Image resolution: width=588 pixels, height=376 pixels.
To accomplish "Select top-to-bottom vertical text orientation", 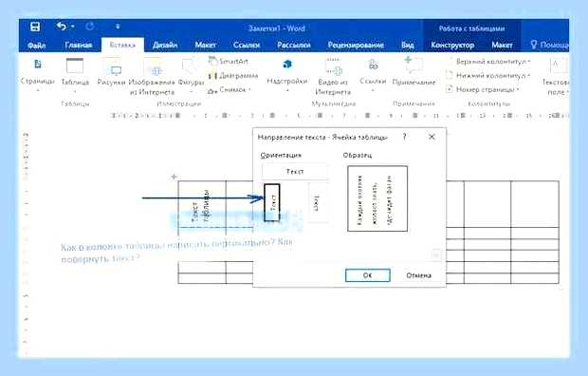I will [318, 203].
